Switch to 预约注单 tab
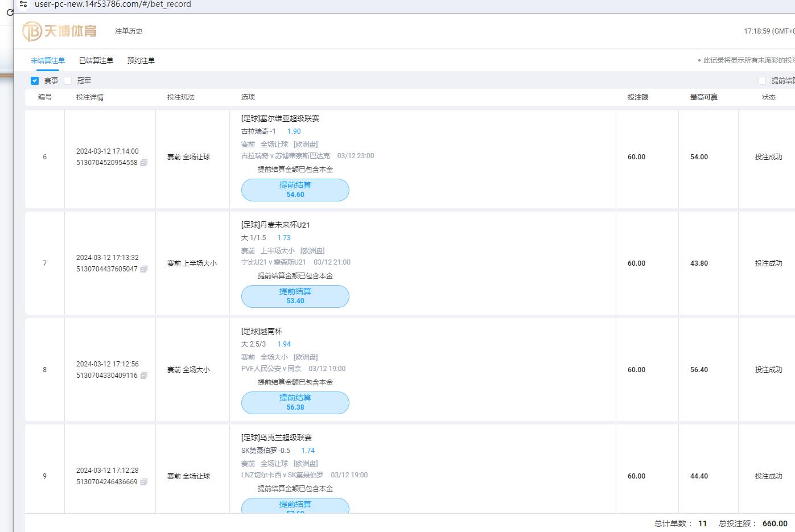 click(141, 60)
